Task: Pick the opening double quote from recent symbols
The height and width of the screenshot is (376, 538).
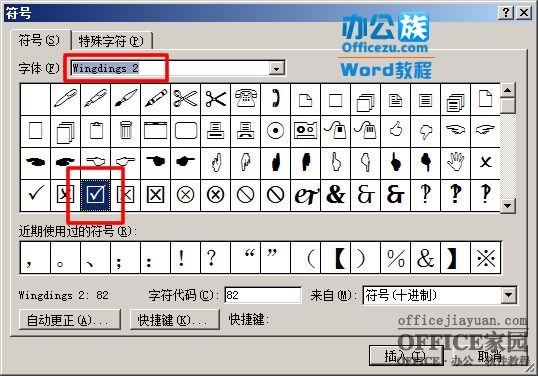Action: [x=246, y=258]
